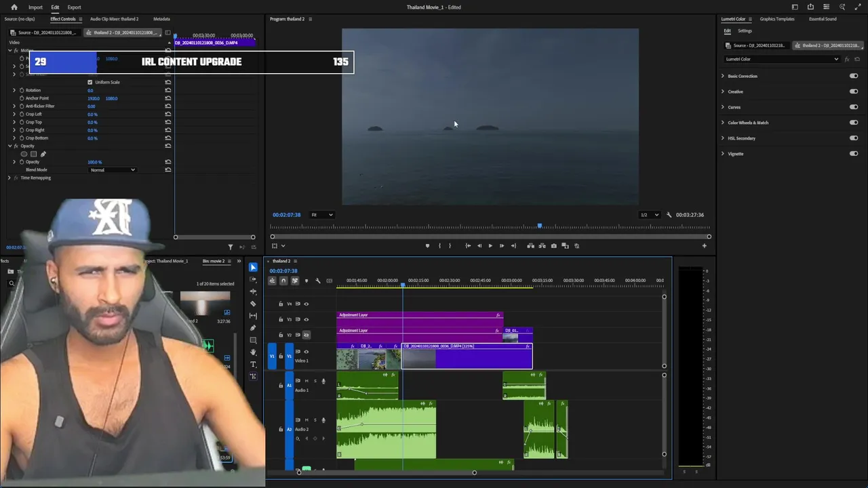Filter properties in Effect Controls

(230, 247)
